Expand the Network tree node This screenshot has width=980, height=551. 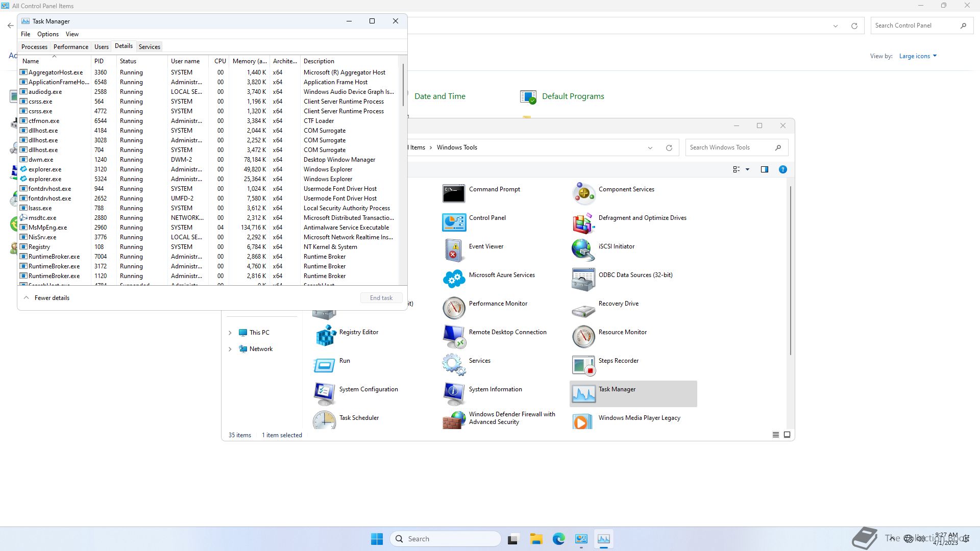[230, 349]
